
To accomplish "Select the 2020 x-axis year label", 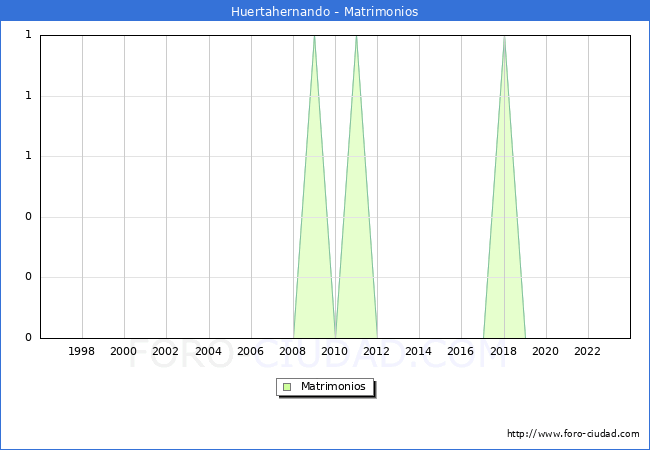I will click(x=546, y=351).
